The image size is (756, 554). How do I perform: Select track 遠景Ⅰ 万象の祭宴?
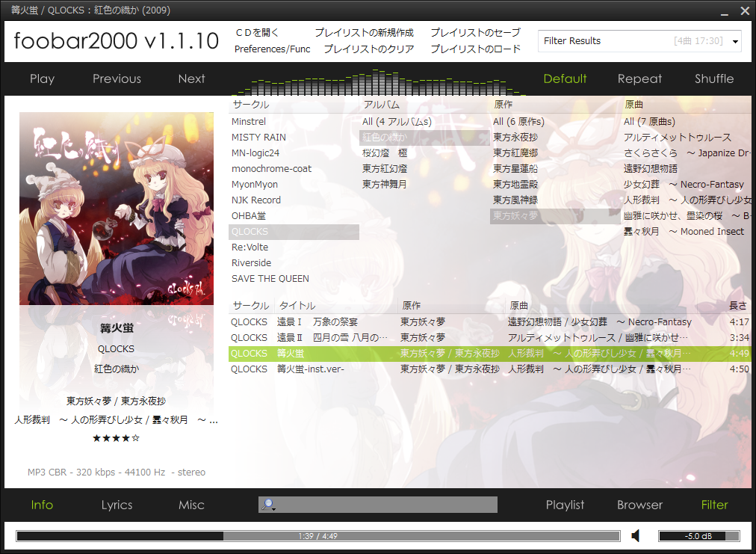click(489, 322)
